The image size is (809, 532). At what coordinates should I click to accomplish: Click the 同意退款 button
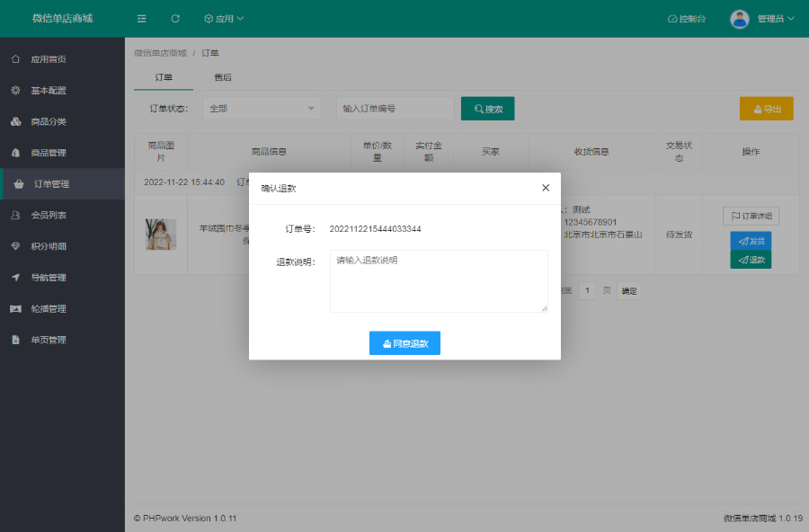coord(404,343)
